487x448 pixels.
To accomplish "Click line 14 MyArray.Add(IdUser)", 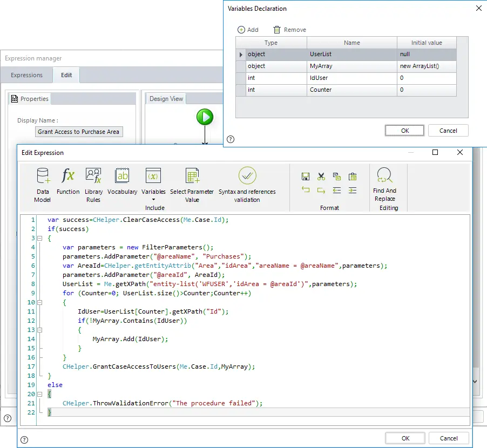I will click(130, 339).
